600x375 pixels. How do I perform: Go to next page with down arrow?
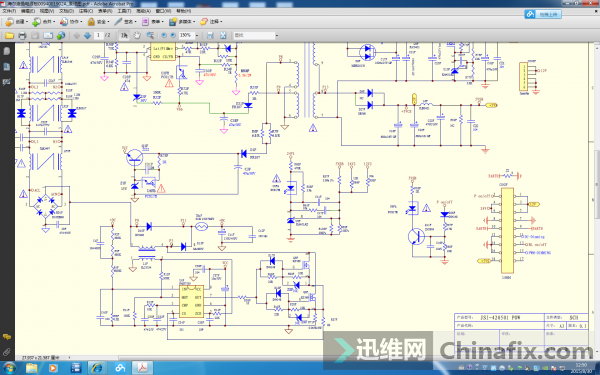[x=87, y=36]
